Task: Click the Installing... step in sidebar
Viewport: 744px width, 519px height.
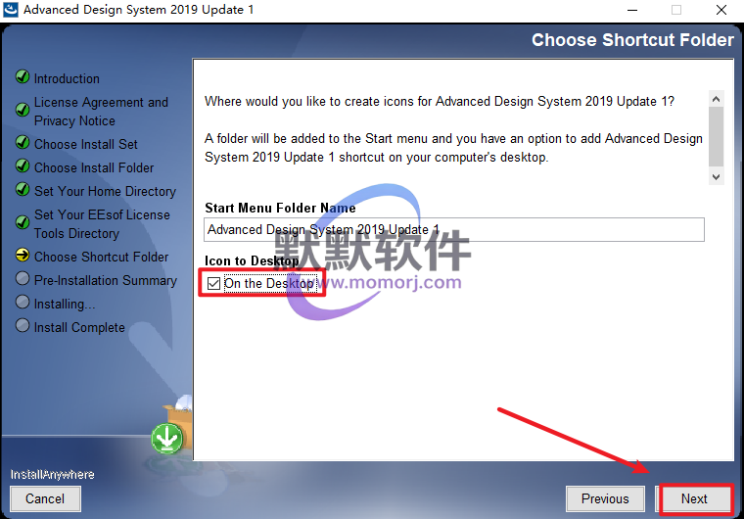Action: [65, 304]
